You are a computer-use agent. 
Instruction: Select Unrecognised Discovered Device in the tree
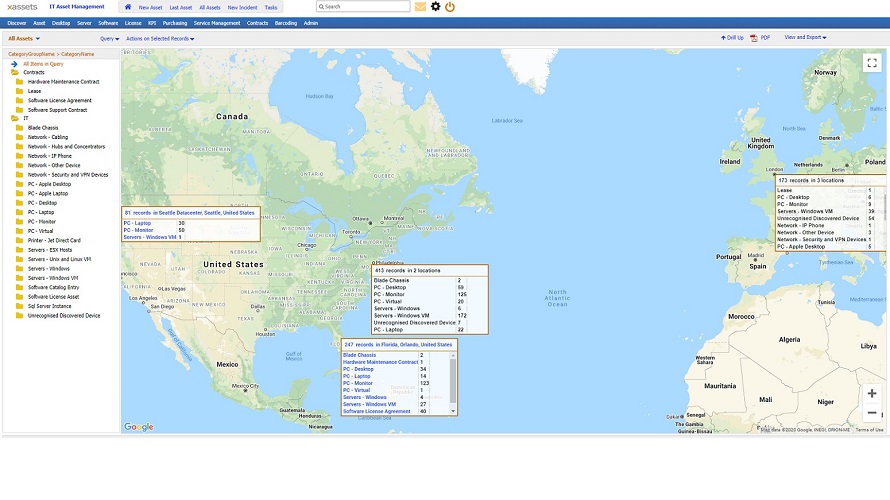click(x=64, y=316)
